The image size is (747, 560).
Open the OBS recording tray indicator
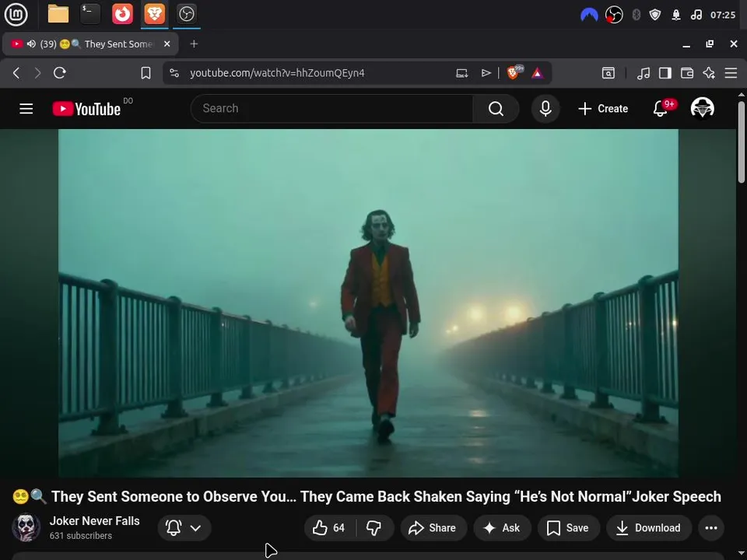point(614,15)
